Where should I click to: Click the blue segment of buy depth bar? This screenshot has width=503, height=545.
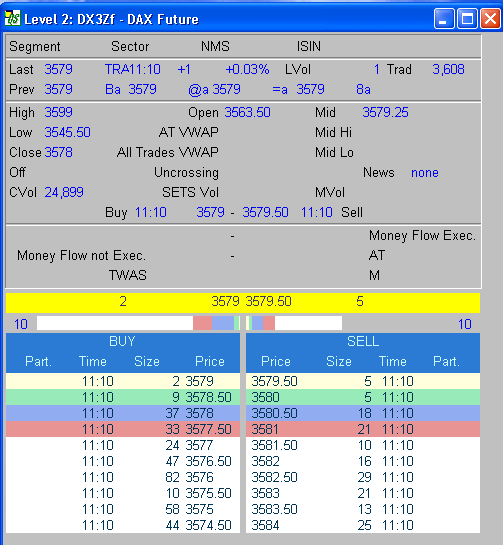tap(223, 323)
